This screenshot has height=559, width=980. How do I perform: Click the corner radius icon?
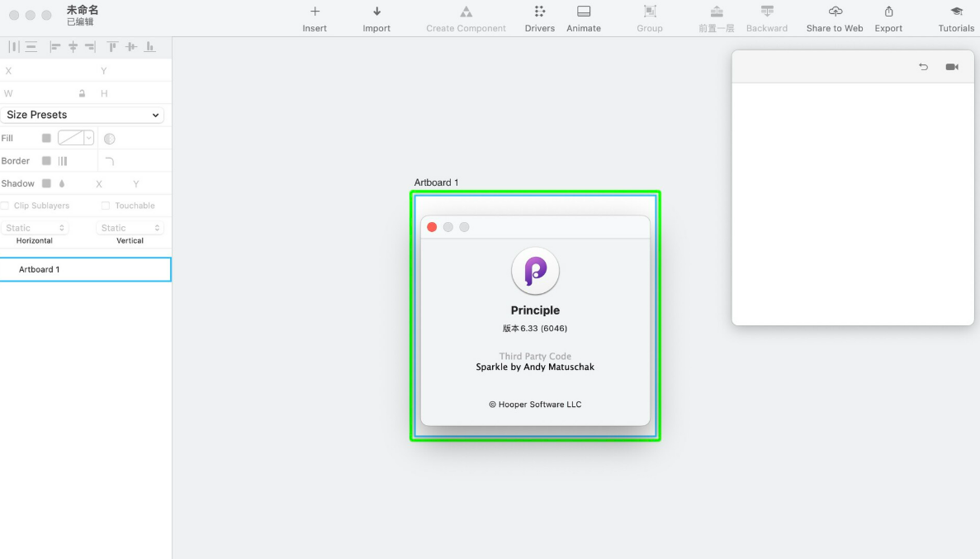(x=109, y=161)
